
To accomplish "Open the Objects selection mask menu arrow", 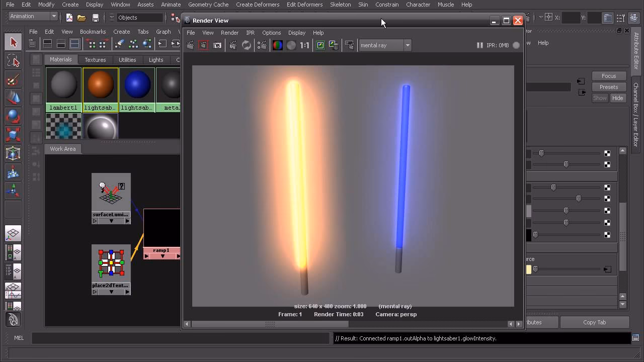I will pos(112,18).
